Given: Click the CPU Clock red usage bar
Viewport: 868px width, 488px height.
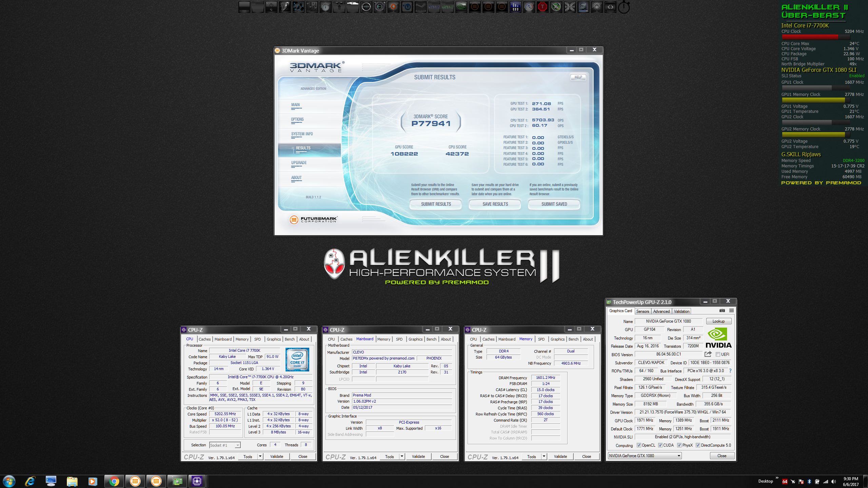Looking at the screenshot, I should click(810, 37).
